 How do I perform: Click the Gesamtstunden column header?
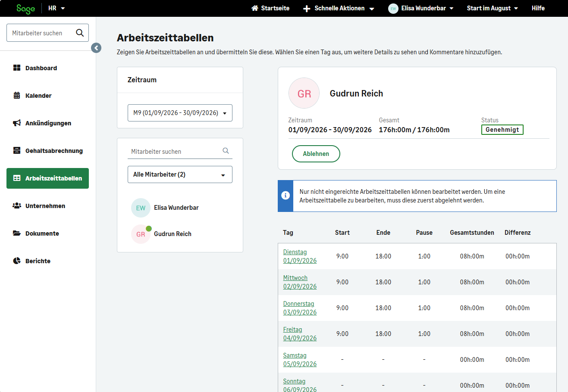(x=472, y=233)
